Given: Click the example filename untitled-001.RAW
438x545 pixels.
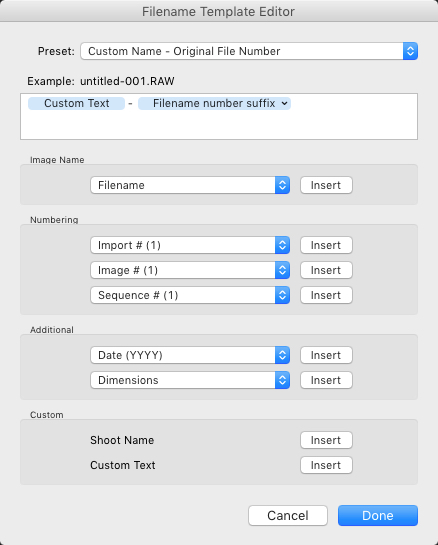Looking at the screenshot, I should [127, 81].
